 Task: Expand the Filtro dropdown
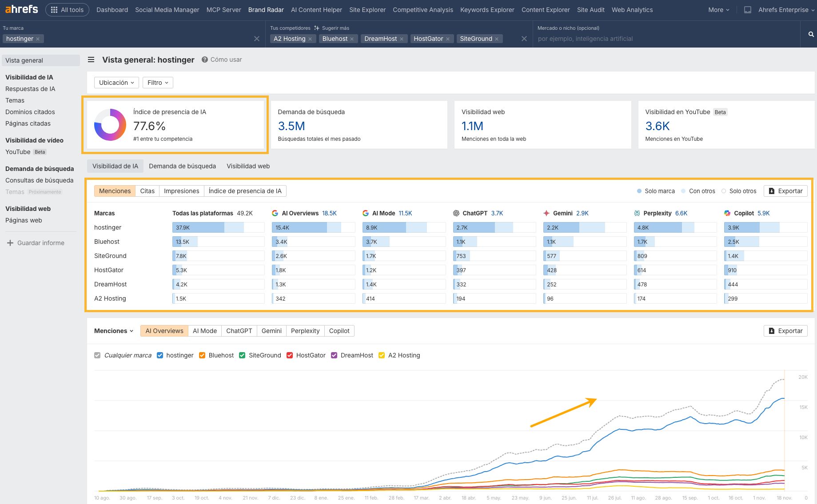tap(157, 82)
